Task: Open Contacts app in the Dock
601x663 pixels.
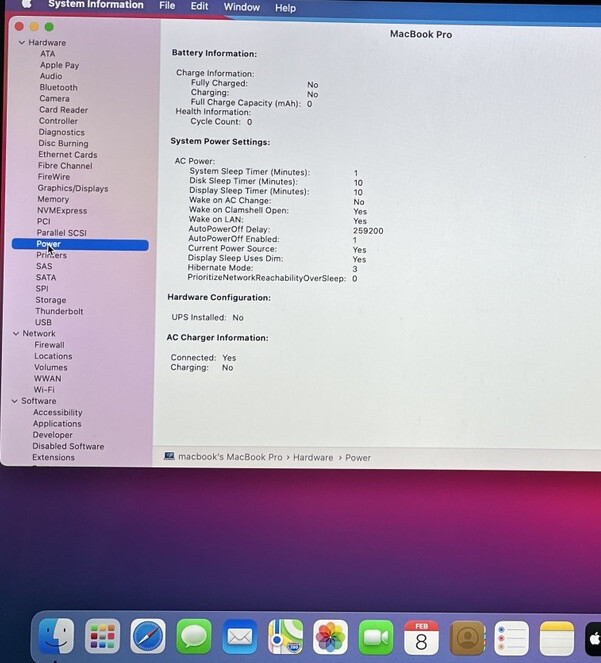Action: [x=467, y=637]
